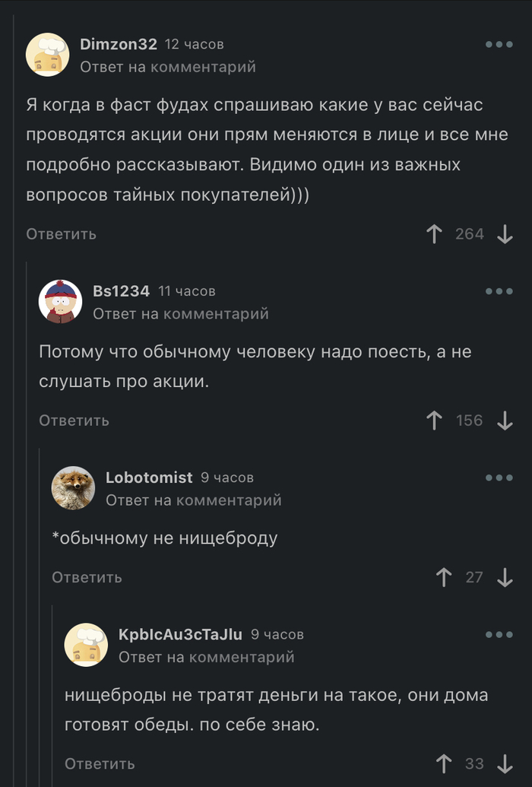Downvote the Bs1234 comment
The image size is (532, 787).
(x=505, y=420)
